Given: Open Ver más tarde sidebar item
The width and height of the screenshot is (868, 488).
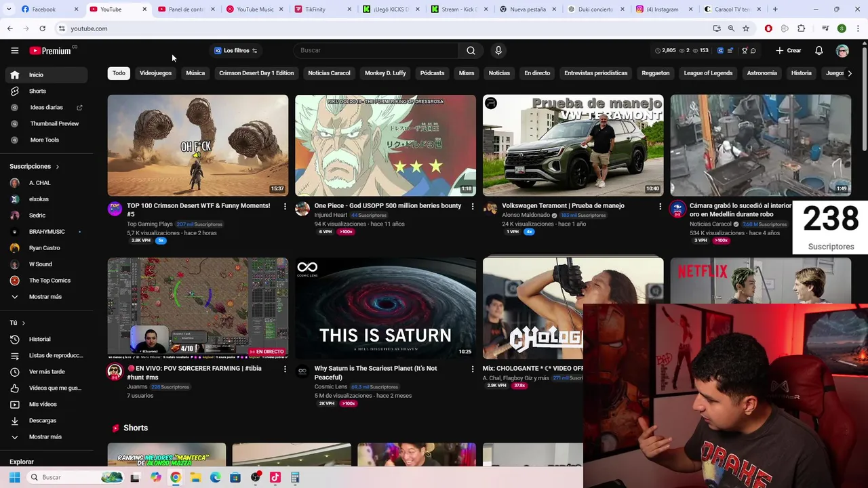Looking at the screenshot, I should coord(46,371).
